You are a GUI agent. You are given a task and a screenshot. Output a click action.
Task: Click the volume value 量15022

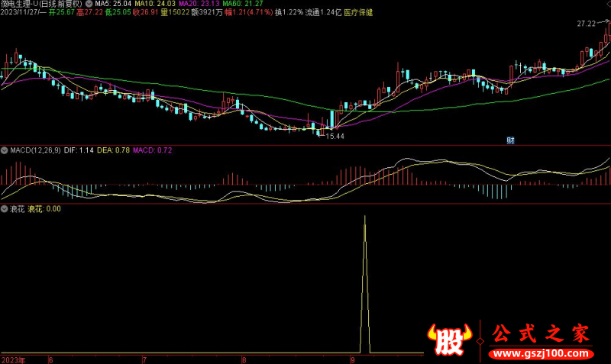click(175, 12)
